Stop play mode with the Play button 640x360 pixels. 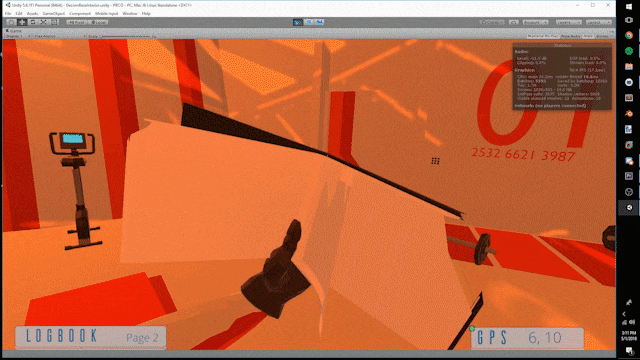coord(298,22)
